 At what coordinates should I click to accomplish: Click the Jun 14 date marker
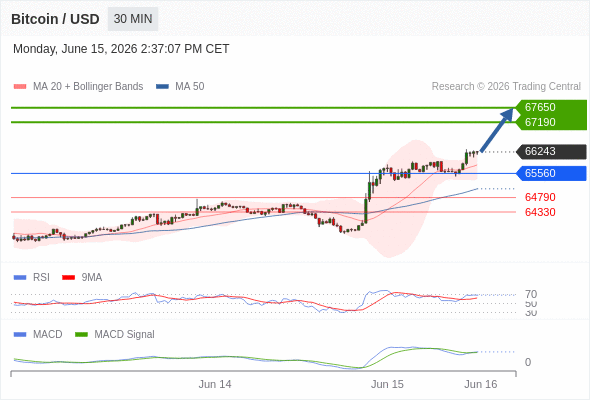[215, 384]
